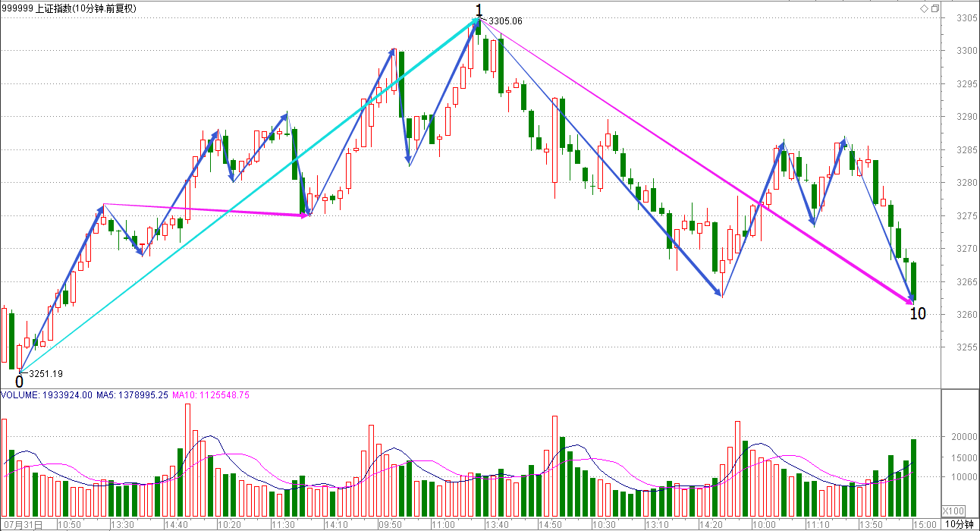Open the 10分钟 period selector
The width and height of the screenshot is (980, 531).
pos(961,524)
